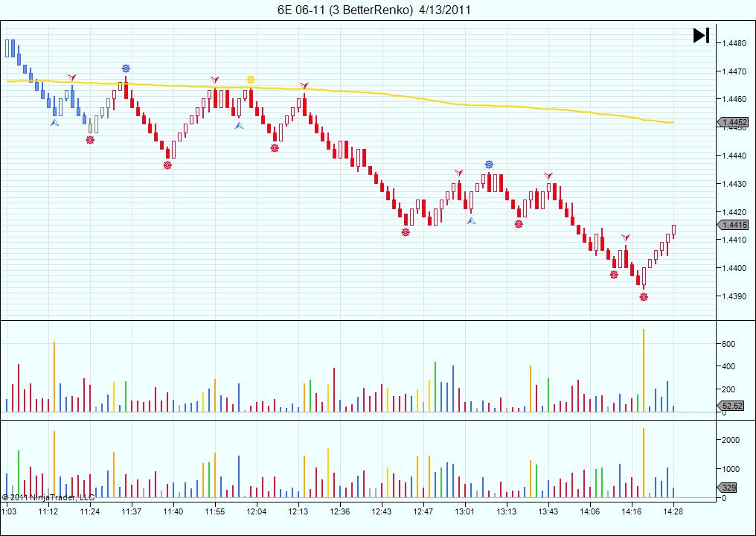Click the red gear marker under the 11:40 low
The height and width of the screenshot is (536, 756).
(167, 165)
